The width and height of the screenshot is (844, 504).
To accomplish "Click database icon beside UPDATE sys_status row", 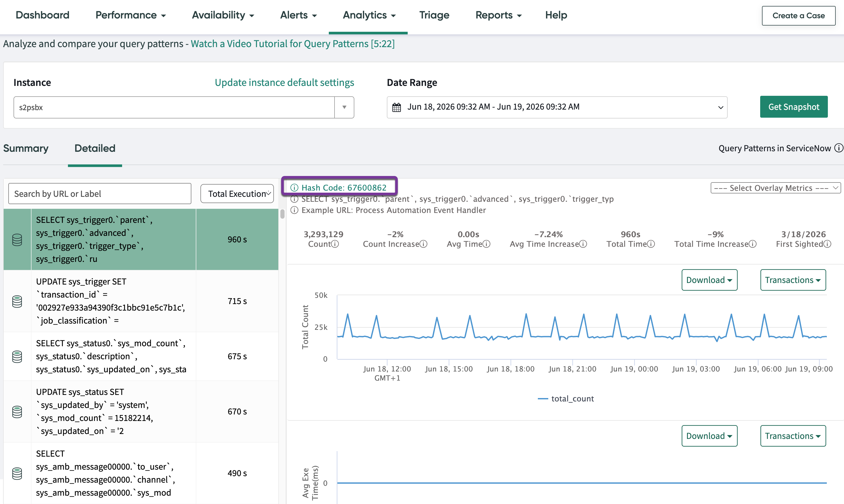I will [x=17, y=412].
